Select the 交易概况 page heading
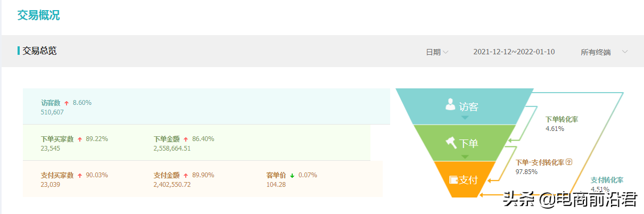 pyautogui.click(x=38, y=15)
